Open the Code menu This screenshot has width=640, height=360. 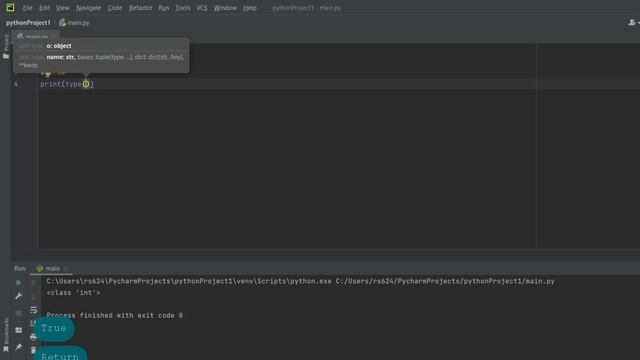click(115, 8)
